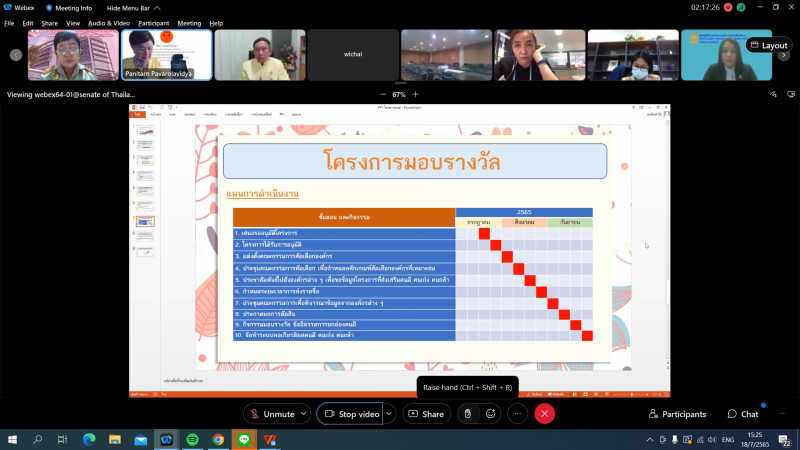Open LINE app from taskbar

tap(244, 439)
